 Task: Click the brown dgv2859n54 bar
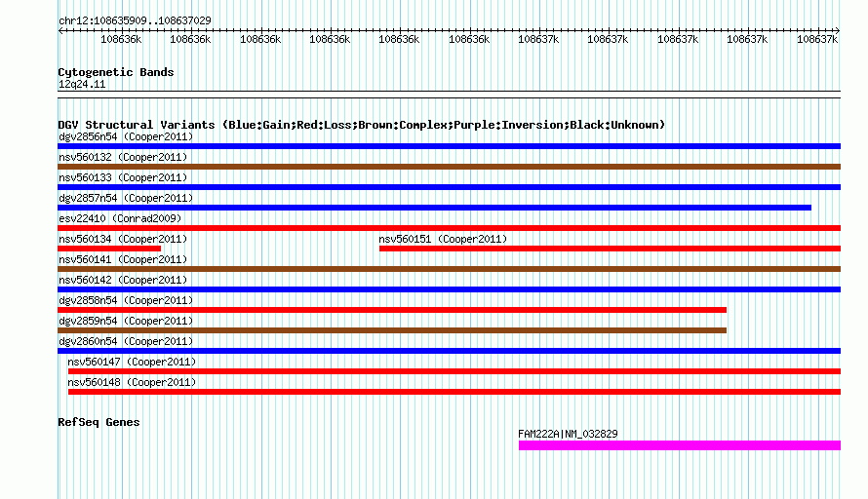[x=392, y=330]
